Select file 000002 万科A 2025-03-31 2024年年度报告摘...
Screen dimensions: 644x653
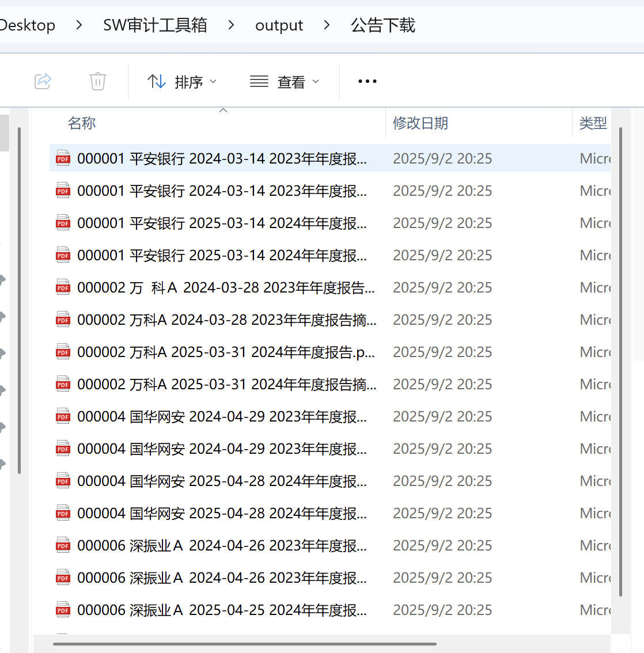click(226, 384)
